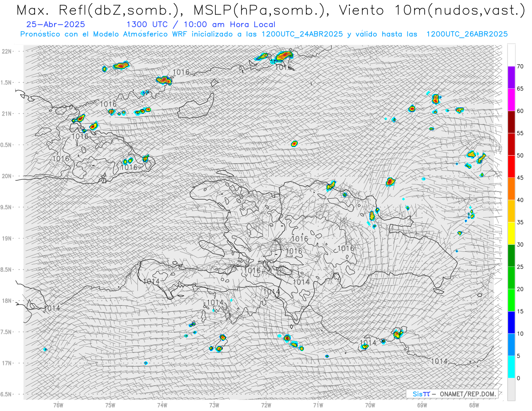Click the '76W' longitude label
532x411 pixels.
[x=58, y=404]
